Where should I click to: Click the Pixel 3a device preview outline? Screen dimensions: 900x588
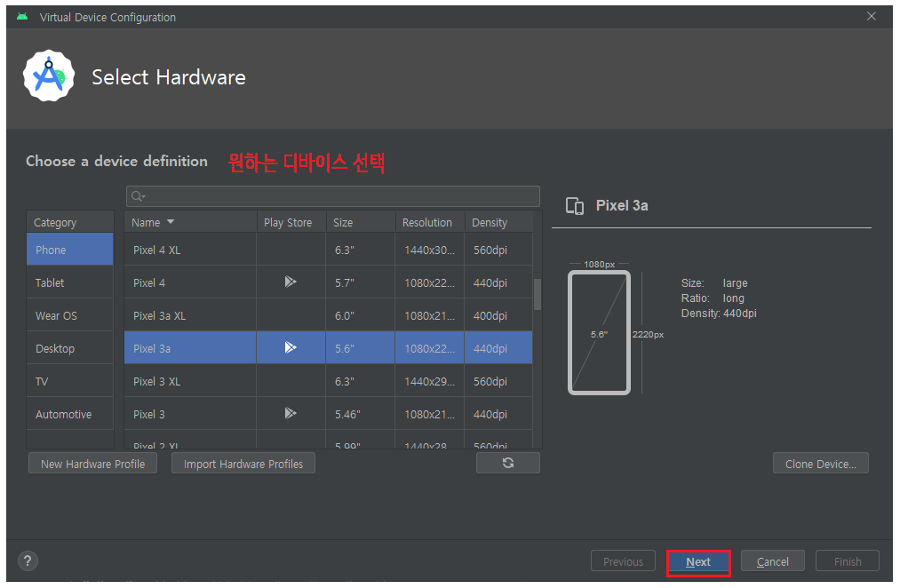point(599,333)
